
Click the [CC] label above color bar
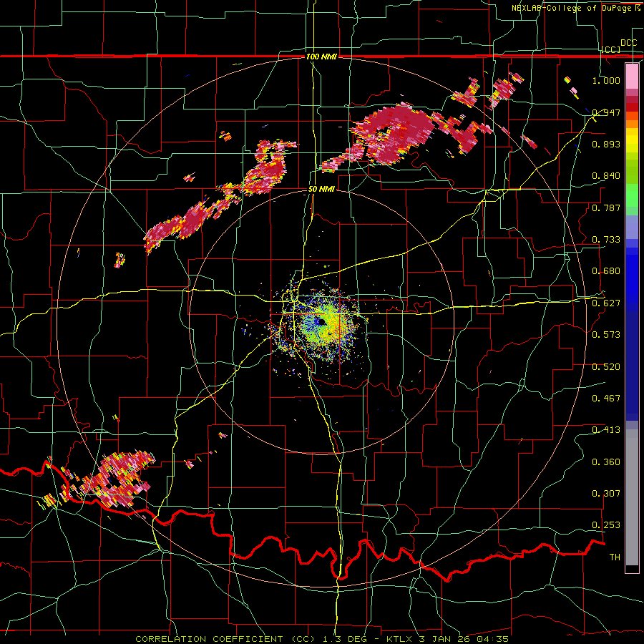611,49
